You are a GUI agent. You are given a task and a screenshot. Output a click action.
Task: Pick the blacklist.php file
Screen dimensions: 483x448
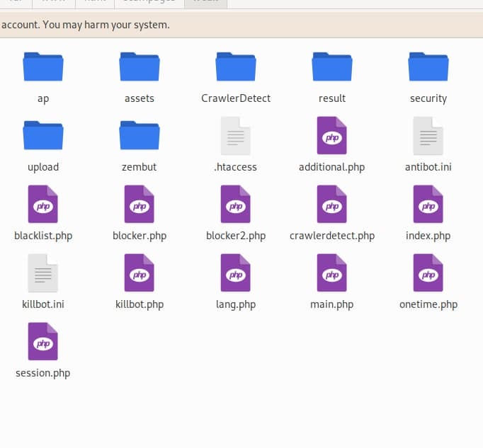coord(43,205)
